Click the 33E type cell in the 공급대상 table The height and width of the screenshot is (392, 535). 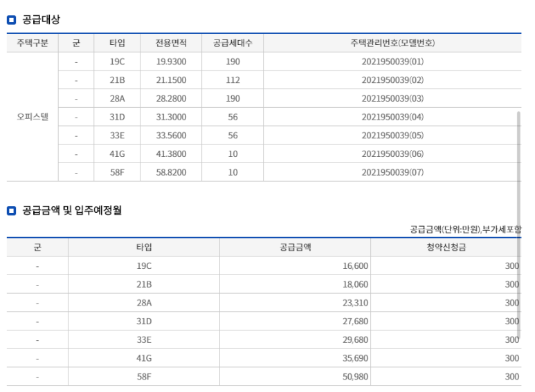pos(117,136)
